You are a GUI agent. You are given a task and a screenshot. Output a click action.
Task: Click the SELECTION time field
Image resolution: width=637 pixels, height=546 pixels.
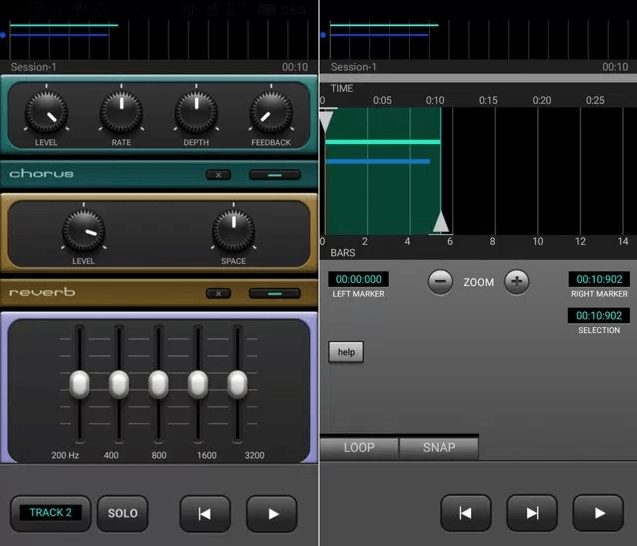tap(599, 315)
